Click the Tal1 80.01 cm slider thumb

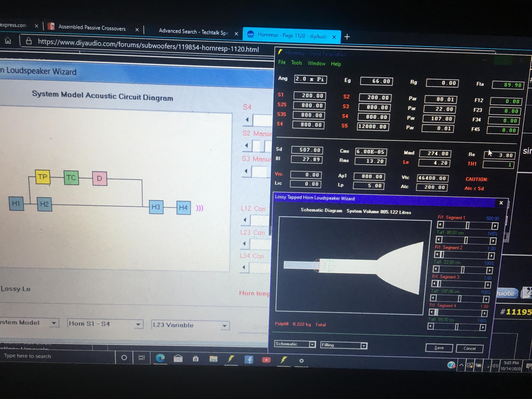466,240
